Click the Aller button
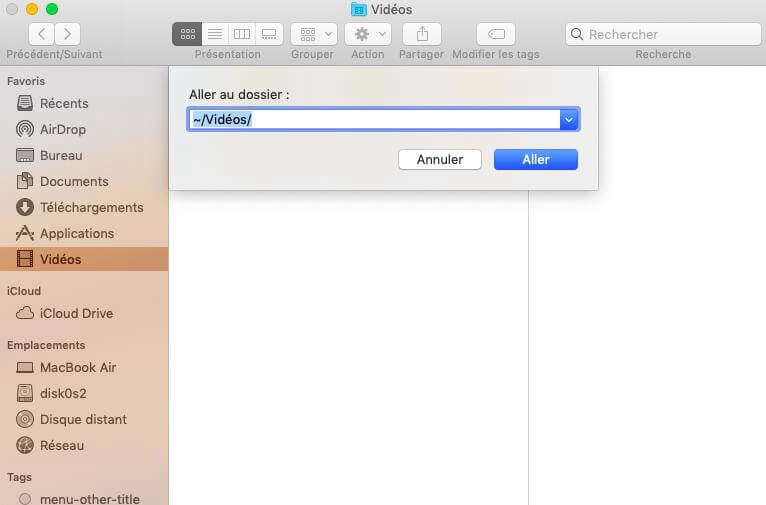Screen dimensions: 766x505 click(x=536, y=160)
